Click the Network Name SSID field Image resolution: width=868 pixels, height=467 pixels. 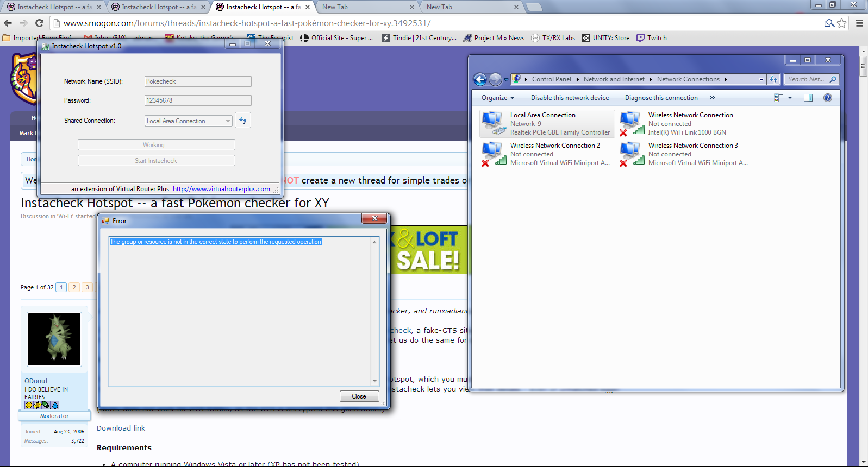click(198, 81)
